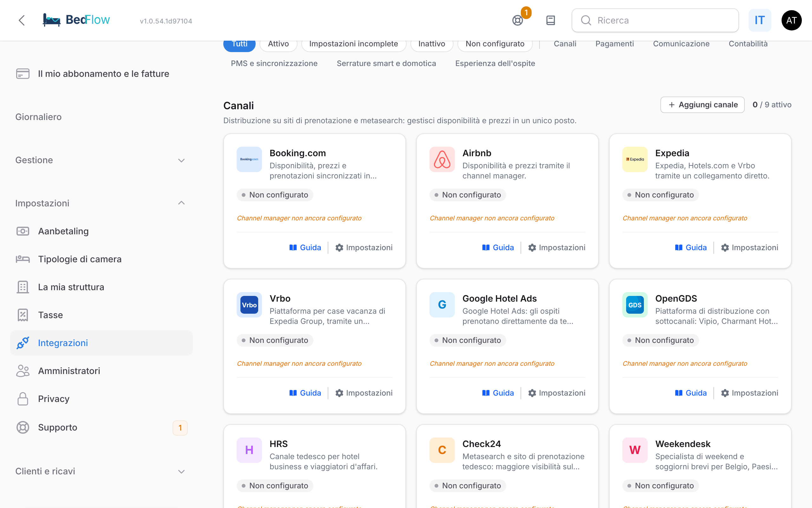Switch language via the IT selector
812x508 pixels.
point(760,21)
